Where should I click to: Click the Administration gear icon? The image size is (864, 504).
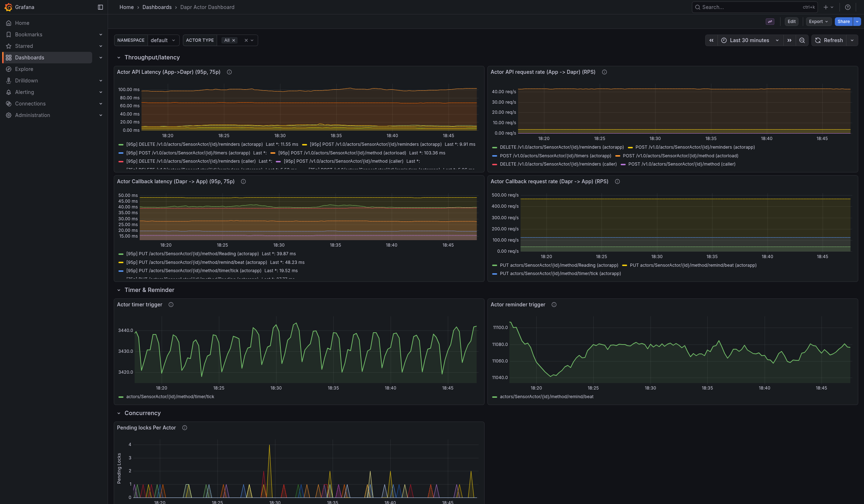tap(9, 115)
